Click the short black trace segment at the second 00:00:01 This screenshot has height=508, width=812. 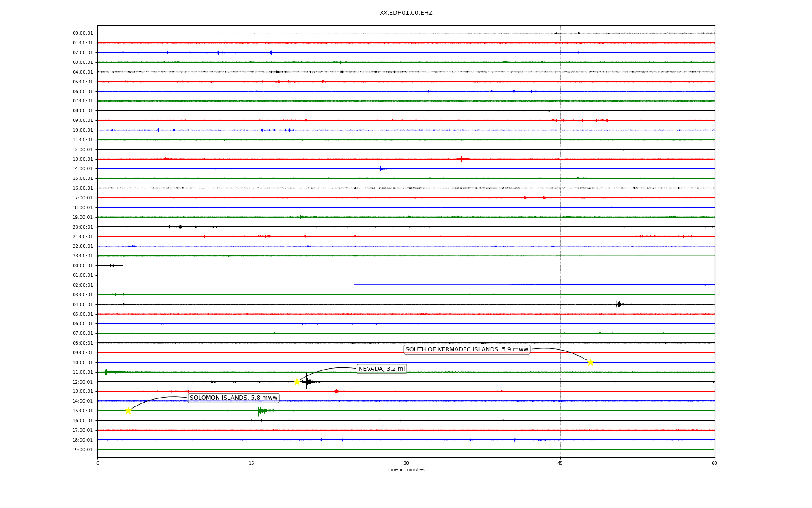click(x=110, y=265)
